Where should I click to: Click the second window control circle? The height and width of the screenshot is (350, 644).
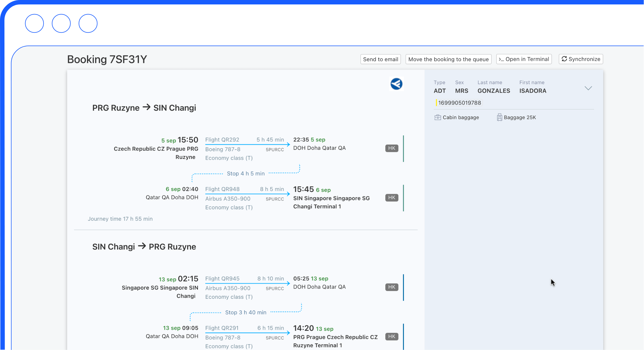point(61,23)
